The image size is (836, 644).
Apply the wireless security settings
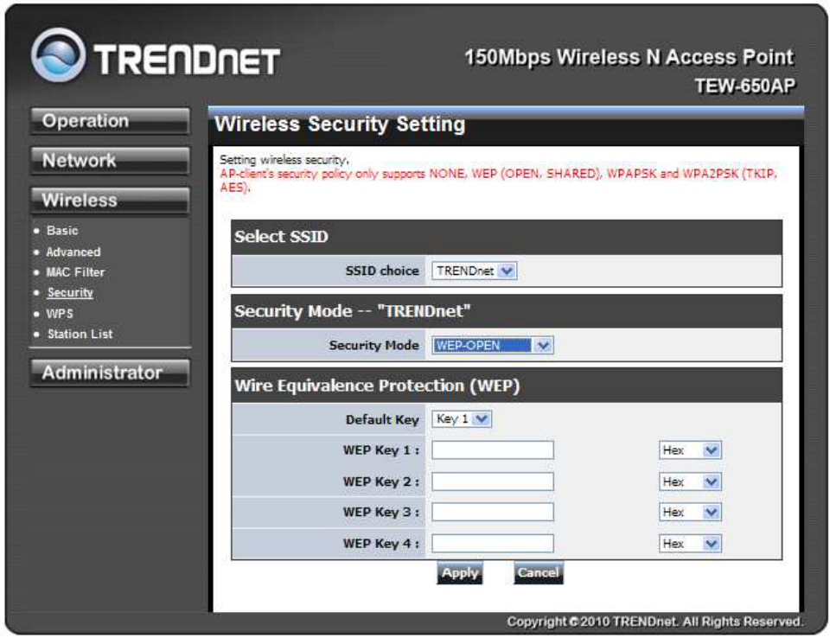460,573
